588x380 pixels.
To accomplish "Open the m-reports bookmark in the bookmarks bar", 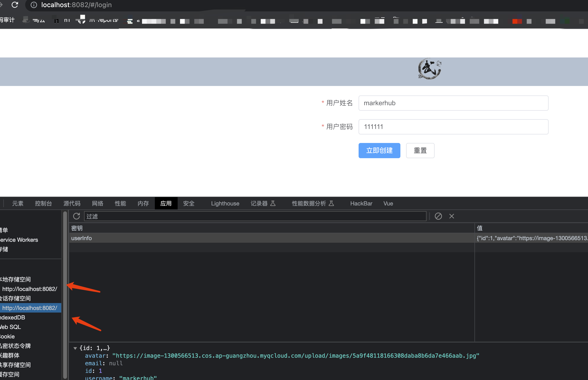I will [x=103, y=20].
